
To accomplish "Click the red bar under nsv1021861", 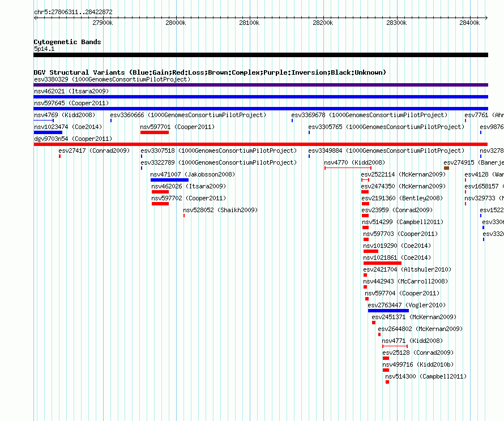I will coord(382,263).
